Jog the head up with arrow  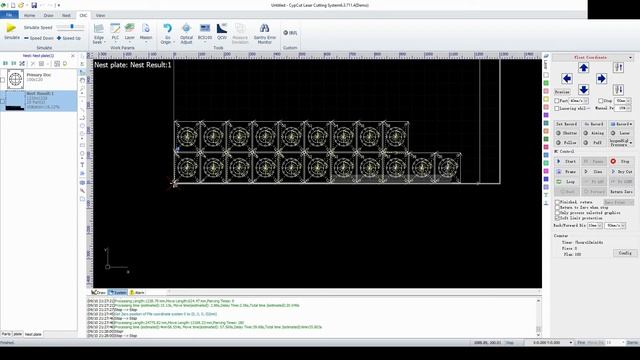tap(583, 68)
